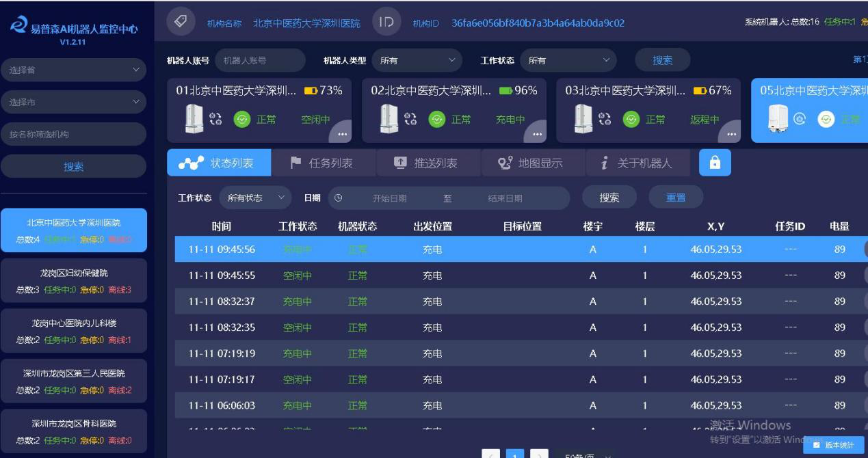Viewport: 868px width, 458px height.
Task: Focus the 机器人账号 input field
Action: tap(260, 60)
